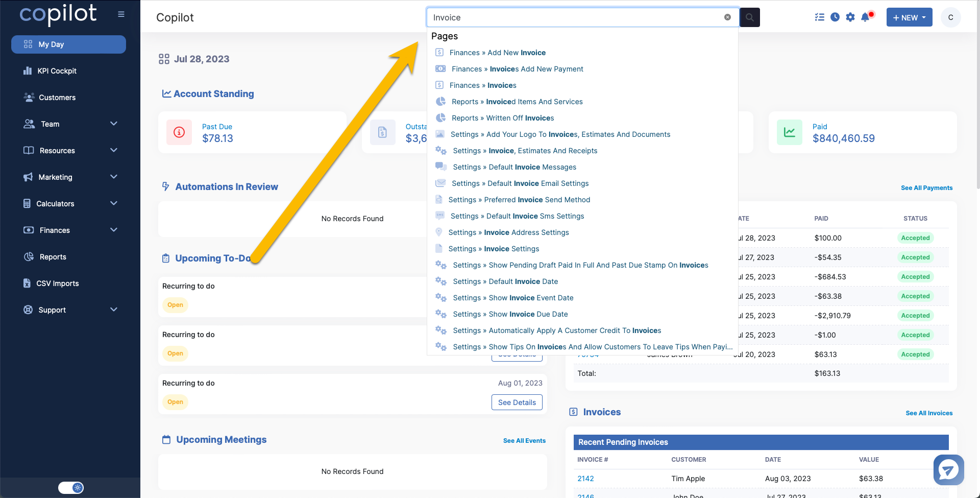Click See Details for Aug 01 to-do
The image size is (980, 498).
[517, 402]
